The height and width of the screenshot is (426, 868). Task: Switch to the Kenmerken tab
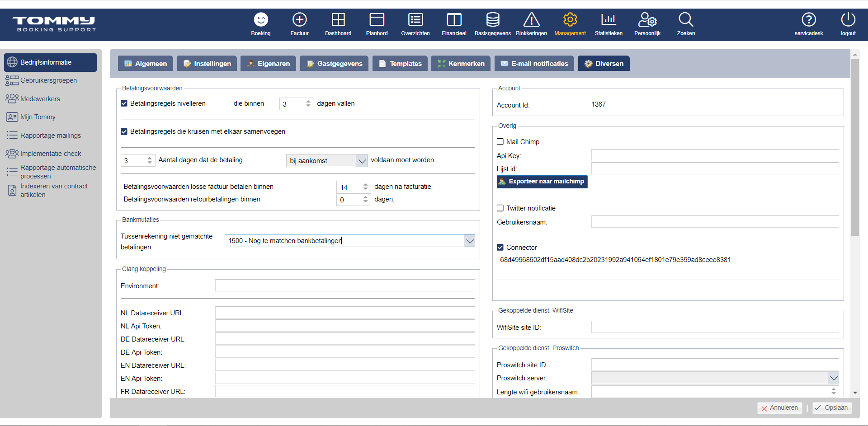(x=461, y=64)
